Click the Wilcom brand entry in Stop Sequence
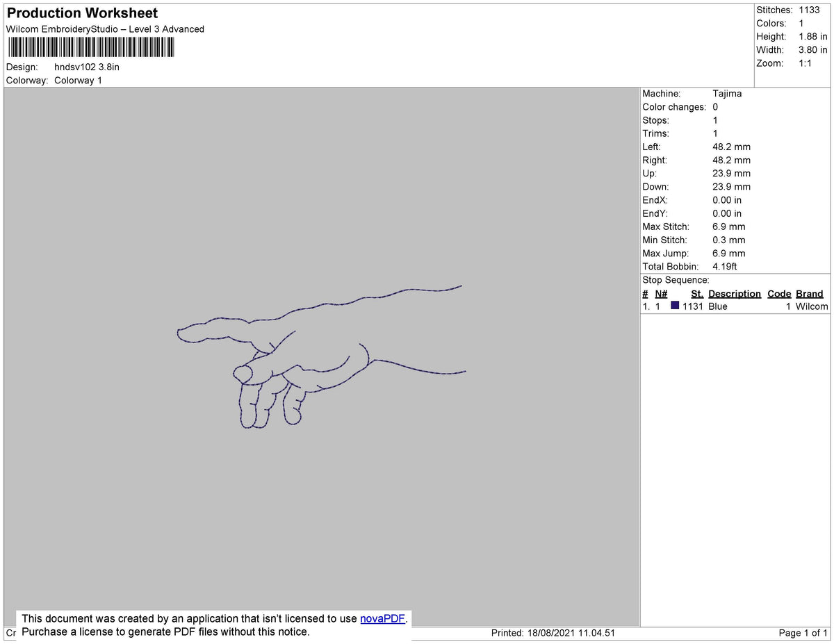834x644 pixels. (810, 306)
